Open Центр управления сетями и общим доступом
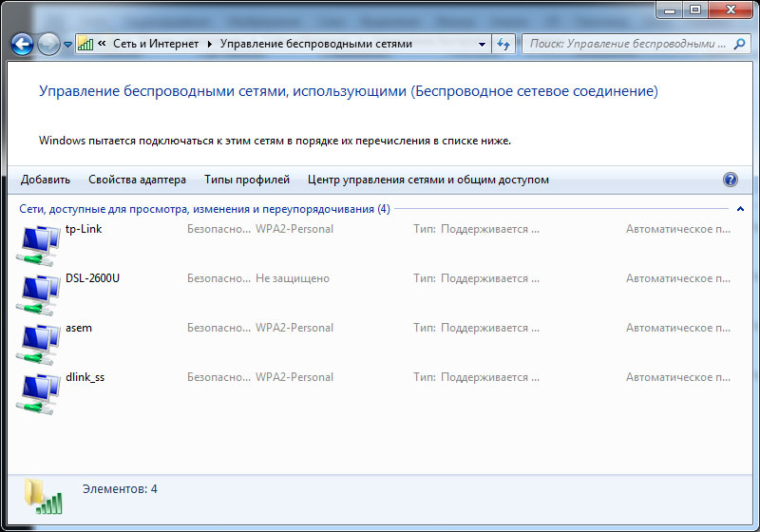This screenshot has width=760, height=532. (x=427, y=180)
